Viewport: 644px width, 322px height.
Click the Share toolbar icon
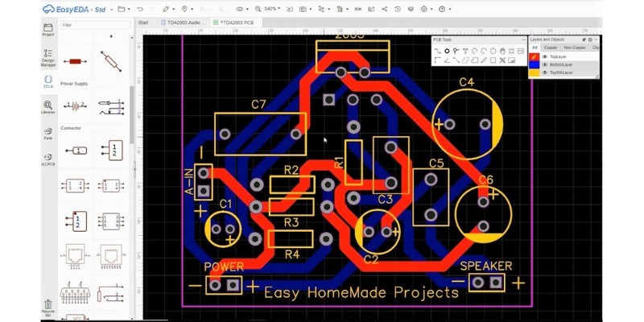pyautogui.click(x=385, y=9)
